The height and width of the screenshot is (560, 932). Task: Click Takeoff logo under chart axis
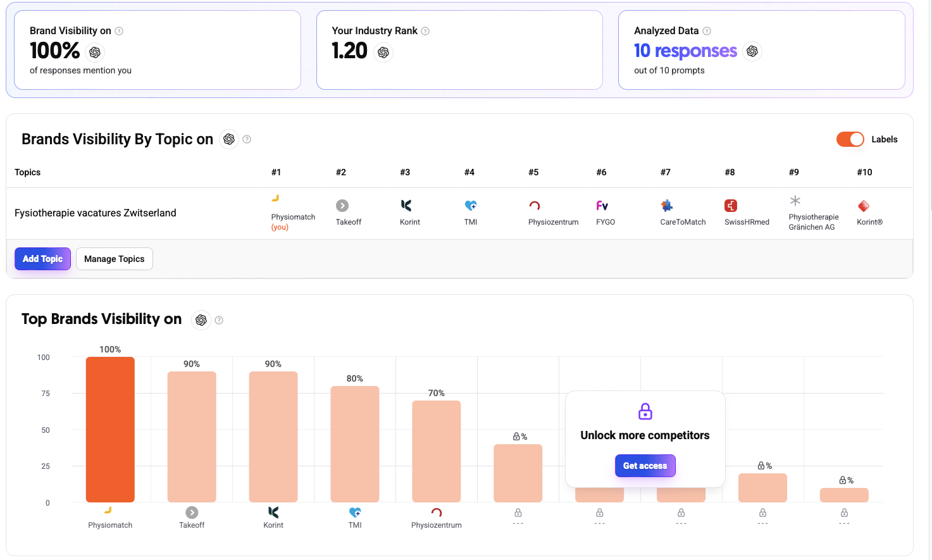(192, 513)
